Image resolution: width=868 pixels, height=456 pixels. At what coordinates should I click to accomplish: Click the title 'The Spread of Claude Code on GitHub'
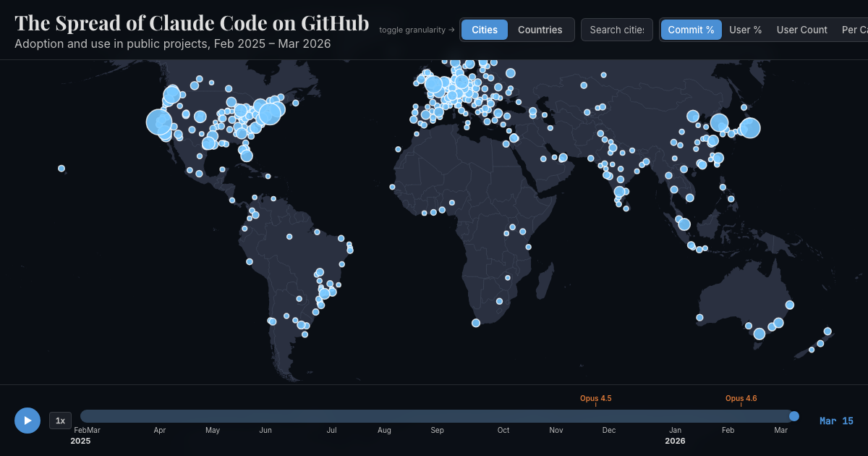(192, 23)
